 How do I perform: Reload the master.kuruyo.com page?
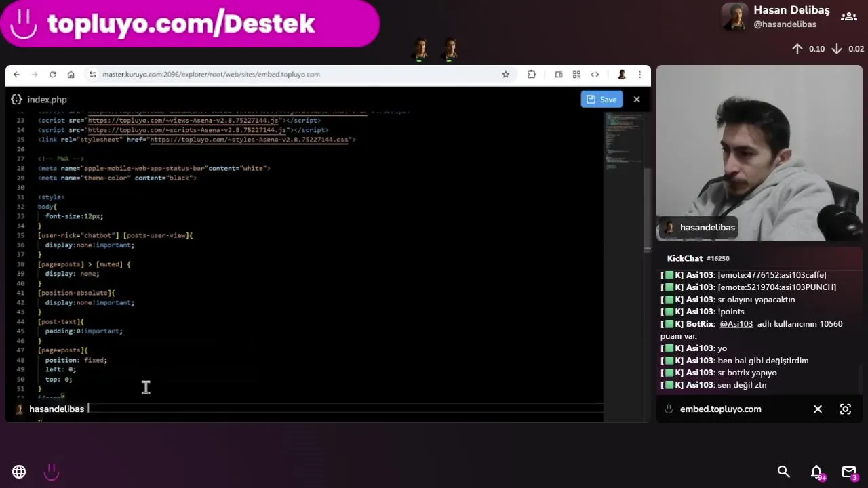(x=53, y=75)
